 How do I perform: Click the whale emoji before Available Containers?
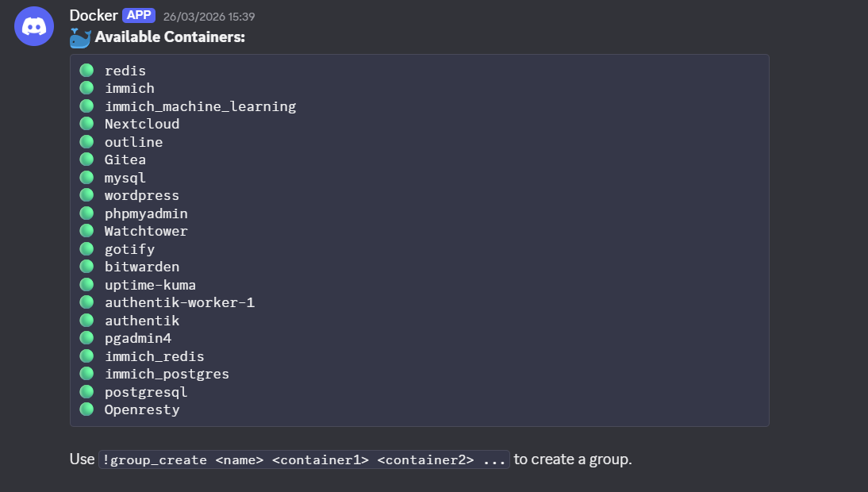point(80,37)
